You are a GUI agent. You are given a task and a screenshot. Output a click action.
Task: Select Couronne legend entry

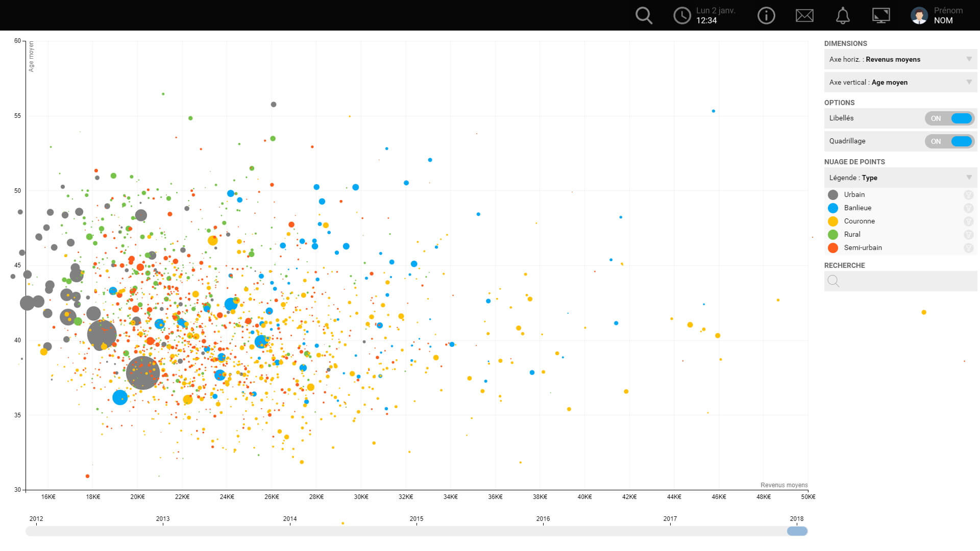click(859, 221)
